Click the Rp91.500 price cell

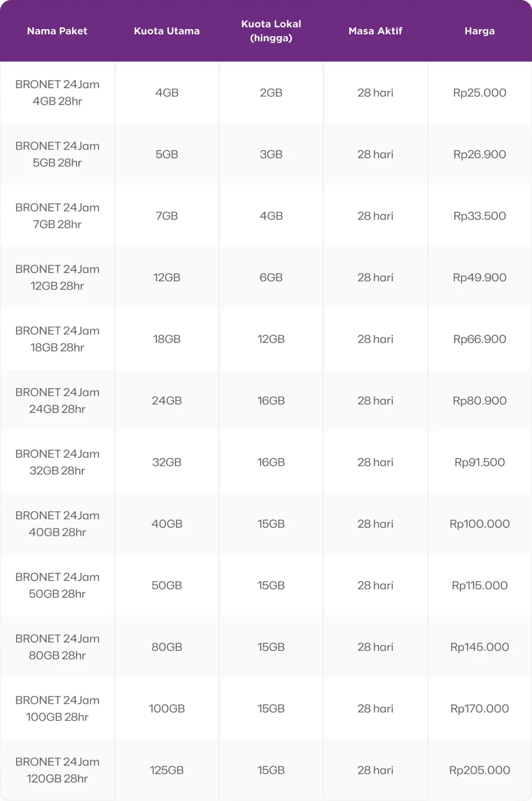click(x=480, y=462)
